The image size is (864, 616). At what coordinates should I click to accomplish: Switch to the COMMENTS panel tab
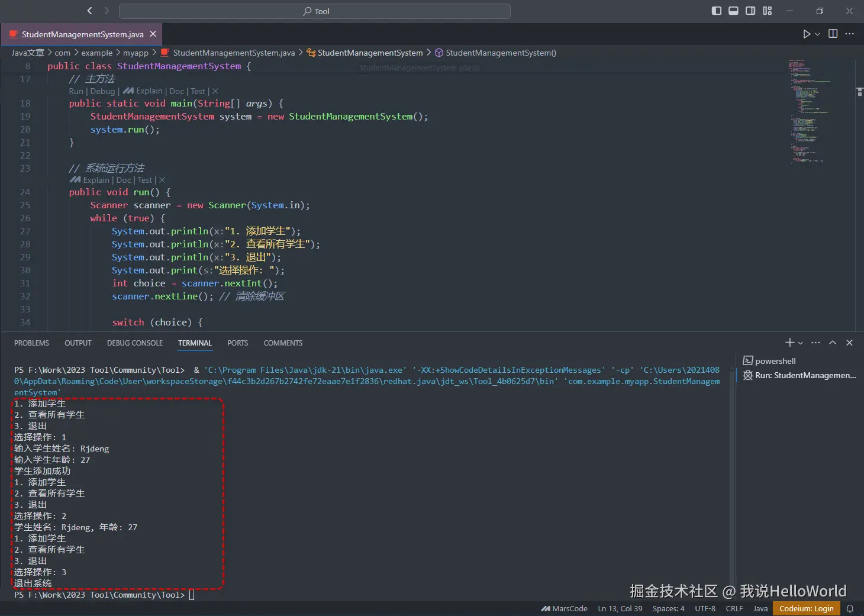tap(283, 343)
